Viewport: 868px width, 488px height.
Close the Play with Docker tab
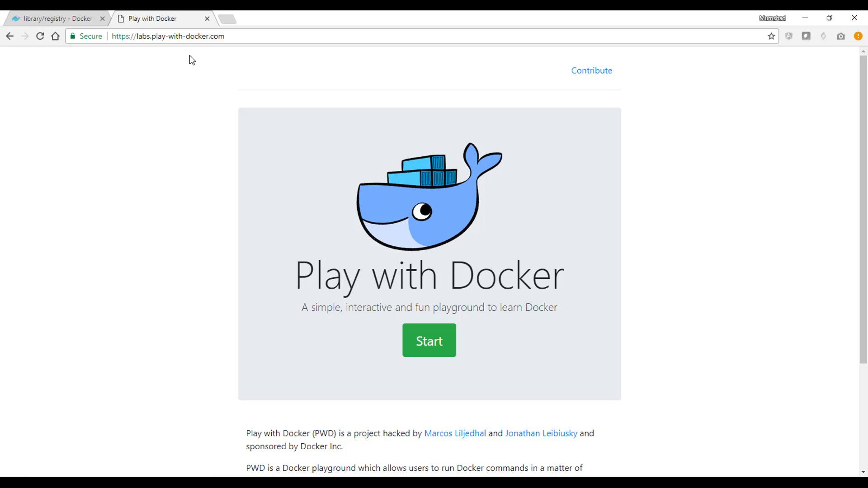point(207,19)
